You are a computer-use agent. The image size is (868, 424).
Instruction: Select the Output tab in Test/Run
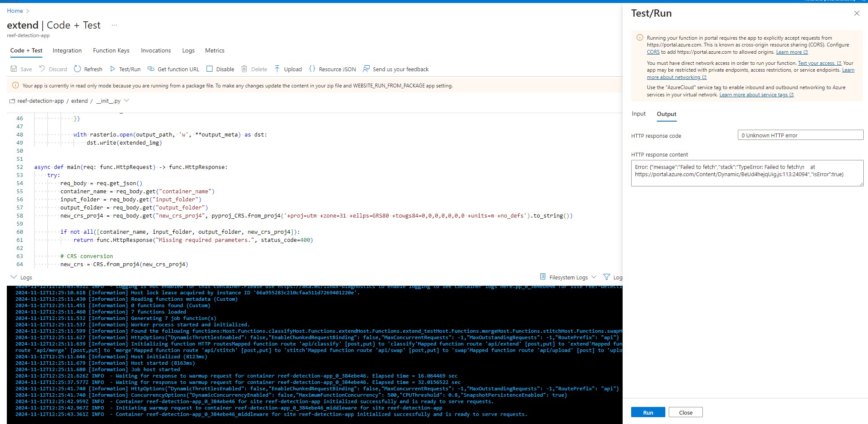pyautogui.click(x=666, y=114)
